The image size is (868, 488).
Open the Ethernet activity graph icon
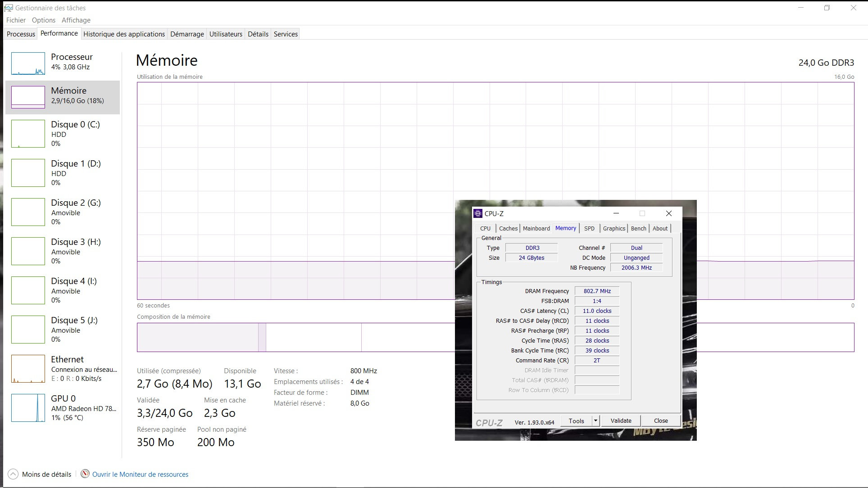(x=28, y=369)
